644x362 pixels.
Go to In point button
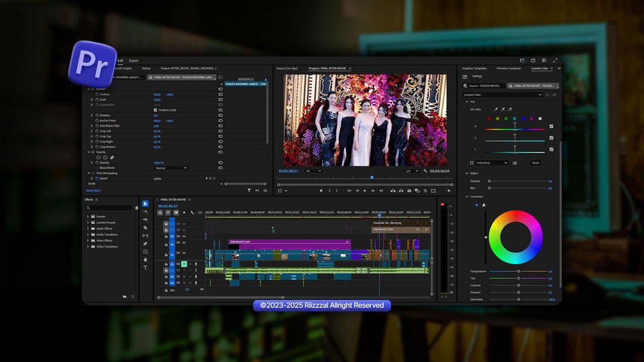(x=349, y=190)
